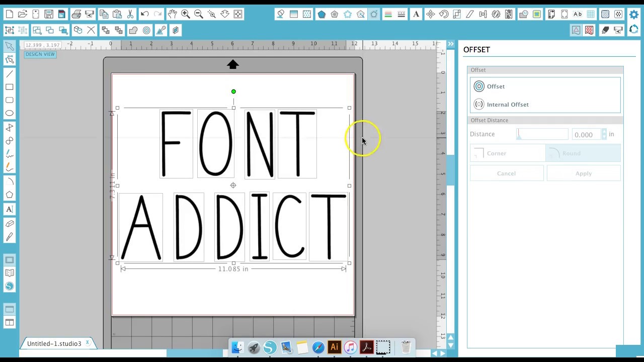Save to SD card icon
The width and height of the screenshot is (644, 362).
tap(62, 14)
